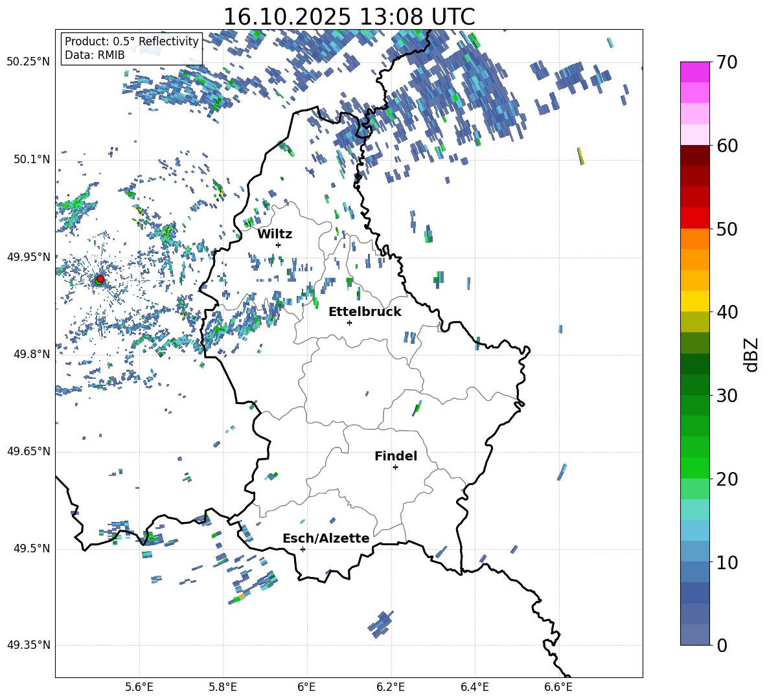The height and width of the screenshot is (700, 767).
Task: Click the 'Product: 0.5° Reflectivity' text
Action: click(132, 41)
